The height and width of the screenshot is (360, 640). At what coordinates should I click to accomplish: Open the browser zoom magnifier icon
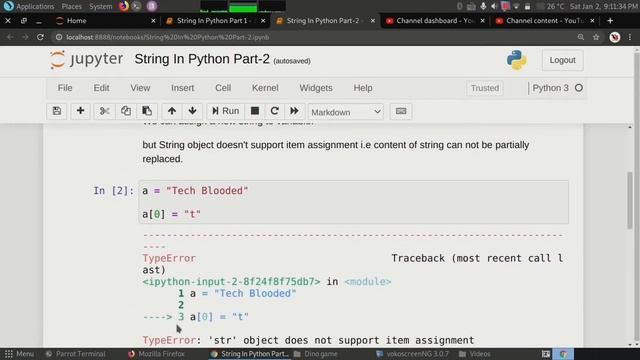click(x=581, y=37)
